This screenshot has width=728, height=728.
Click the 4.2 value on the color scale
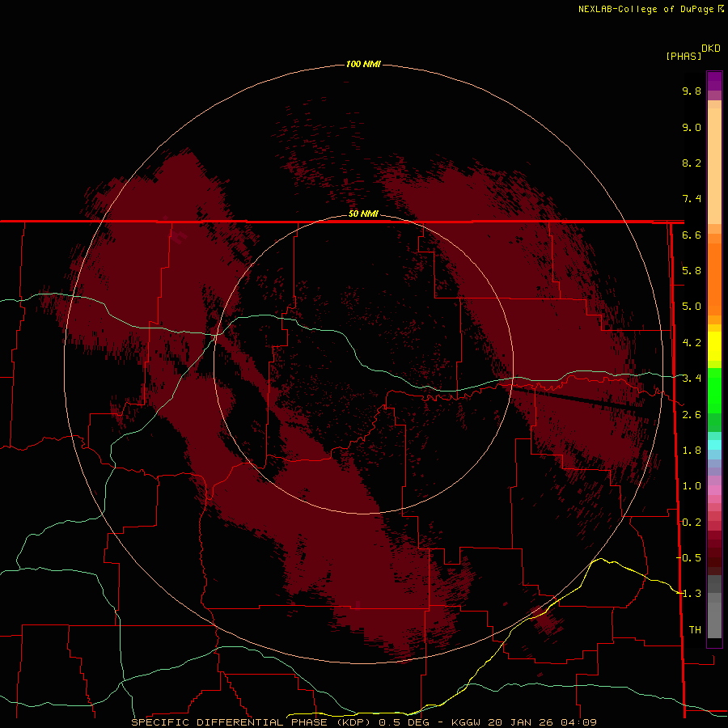click(x=692, y=343)
